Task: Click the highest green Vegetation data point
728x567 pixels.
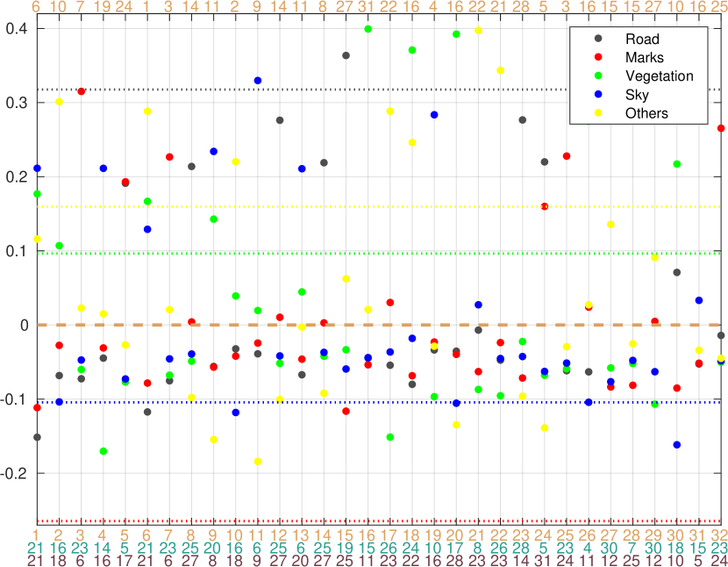Action: click(368, 29)
